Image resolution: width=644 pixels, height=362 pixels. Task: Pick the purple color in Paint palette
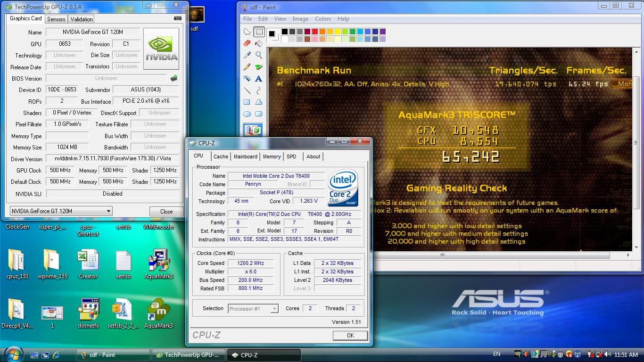pos(383,32)
